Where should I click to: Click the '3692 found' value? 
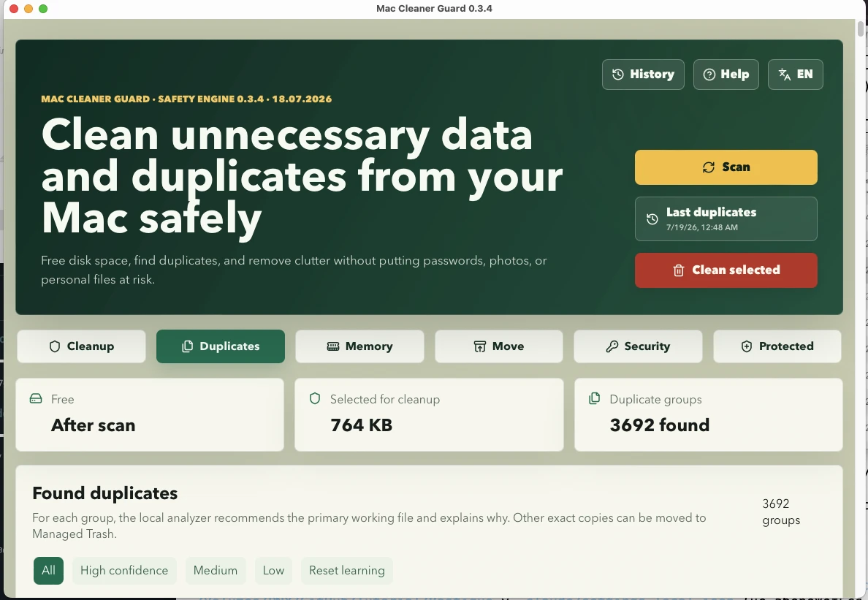pyautogui.click(x=659, y=425)
